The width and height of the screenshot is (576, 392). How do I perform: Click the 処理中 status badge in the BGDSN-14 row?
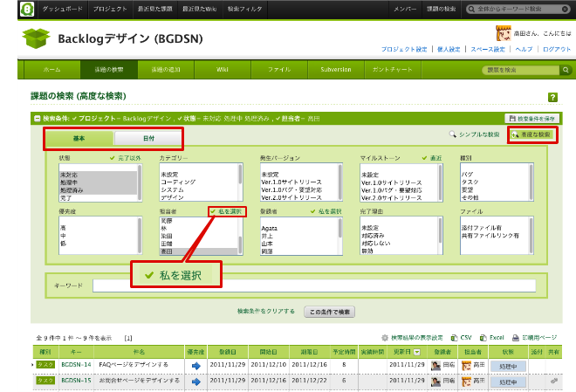509,367
